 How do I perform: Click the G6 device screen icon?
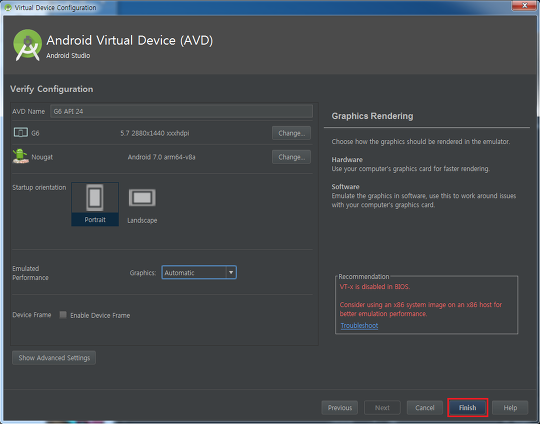[21, 132]
